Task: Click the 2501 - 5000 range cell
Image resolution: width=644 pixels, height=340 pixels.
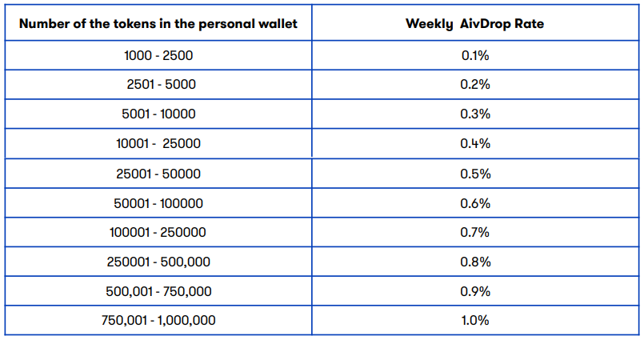Action: 158,84
